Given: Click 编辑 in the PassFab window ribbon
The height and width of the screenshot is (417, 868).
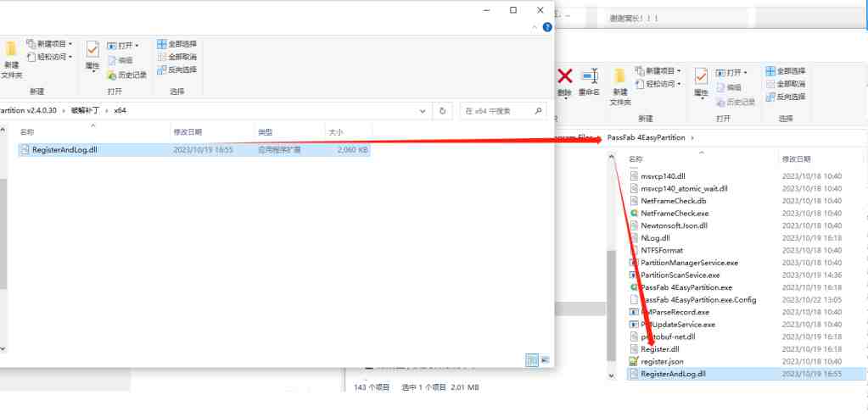Looking at the screenshot, I should 729,87.
